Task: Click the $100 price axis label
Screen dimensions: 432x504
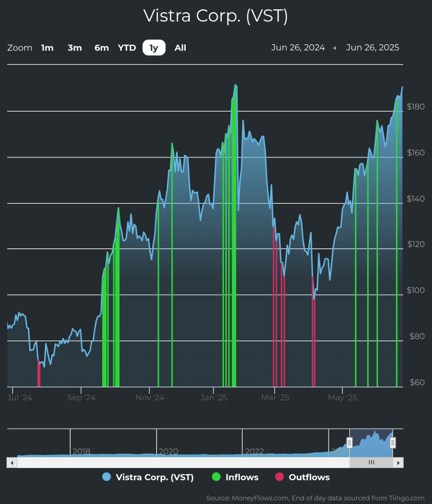Action: click(416, 290)
